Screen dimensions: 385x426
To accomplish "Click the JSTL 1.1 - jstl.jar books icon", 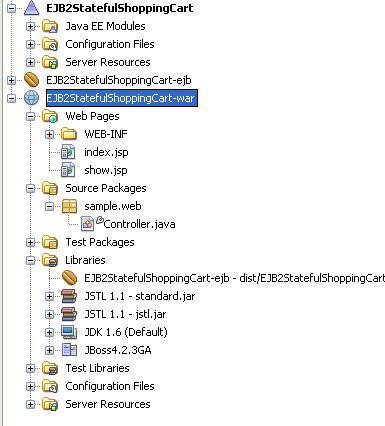I will [x=69, y=314].
